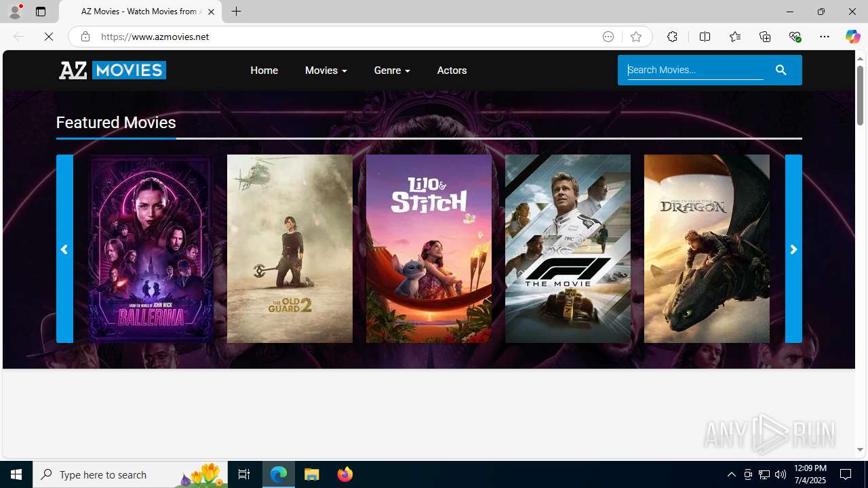Add this page to favorites
The image size is (868, 488).
(x=636, y=37)
